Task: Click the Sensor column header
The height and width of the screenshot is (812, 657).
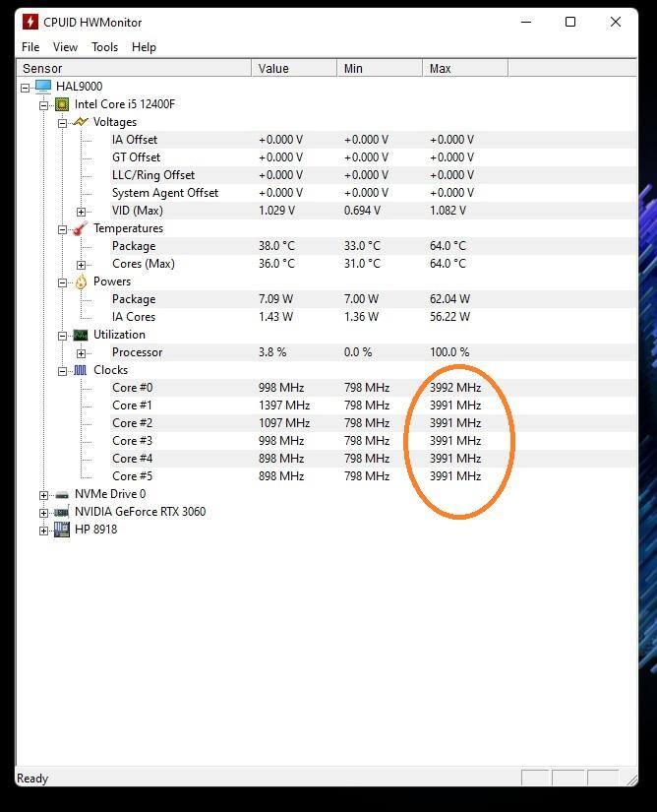Action: tap(134, 68)
